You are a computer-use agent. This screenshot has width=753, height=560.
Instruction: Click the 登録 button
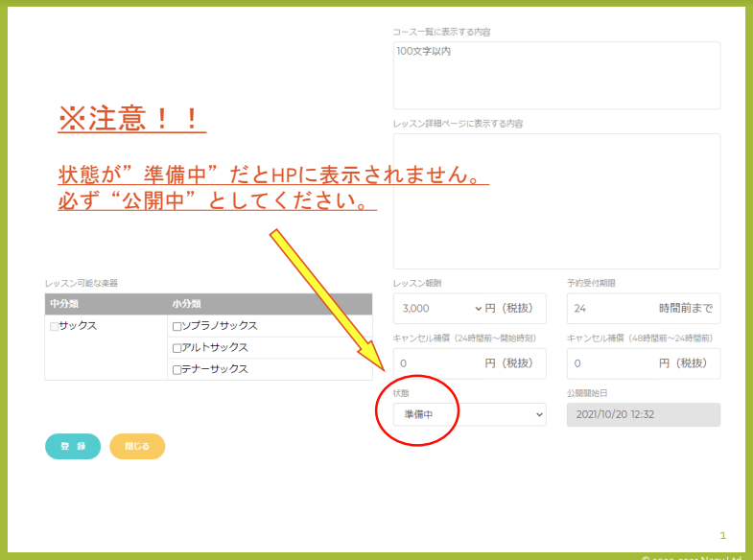[73, 447]
